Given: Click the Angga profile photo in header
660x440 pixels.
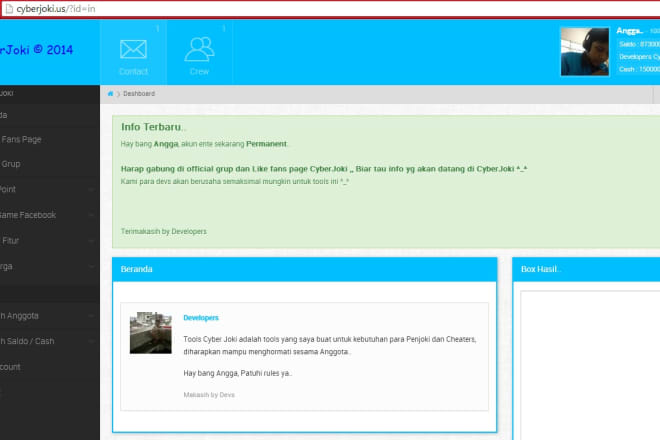Looking at the screenshot, I should click(x=585, y=52).
